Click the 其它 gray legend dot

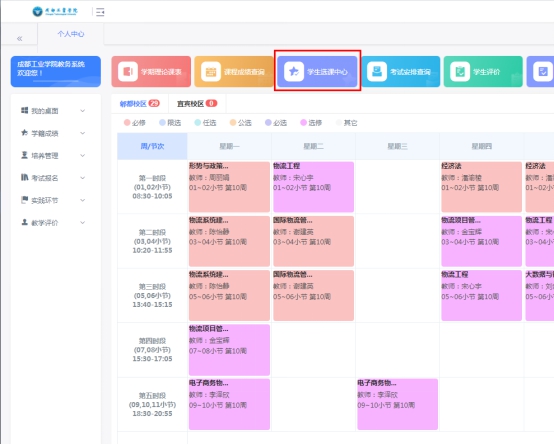click(338, 122)
